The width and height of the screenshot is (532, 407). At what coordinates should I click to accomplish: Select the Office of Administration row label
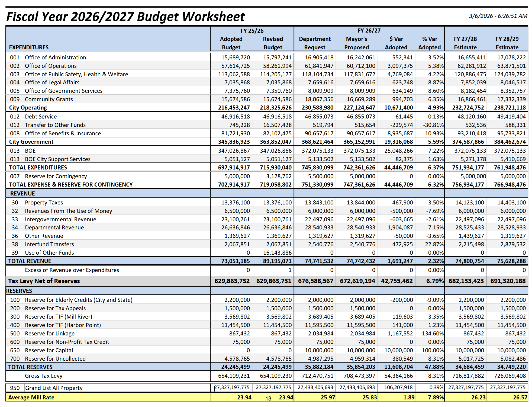coord(55,57)
